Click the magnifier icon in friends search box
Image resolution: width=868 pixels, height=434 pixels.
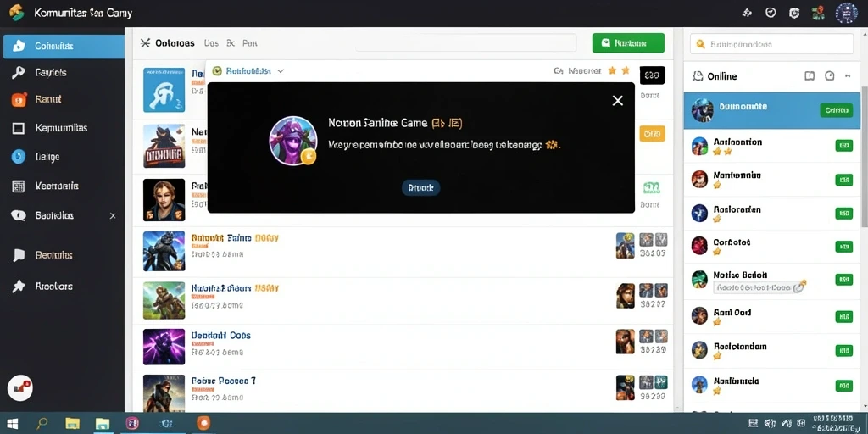701,44
